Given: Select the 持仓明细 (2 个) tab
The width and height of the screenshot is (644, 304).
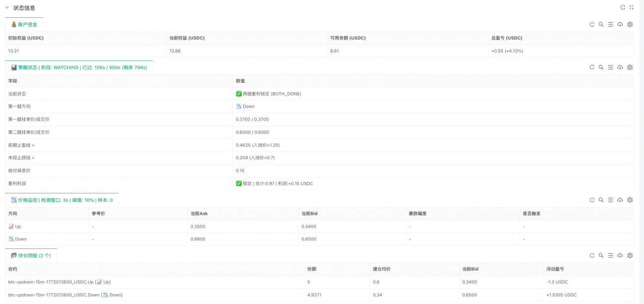Looking at the screenshot, I should click(x=31, y=255).
